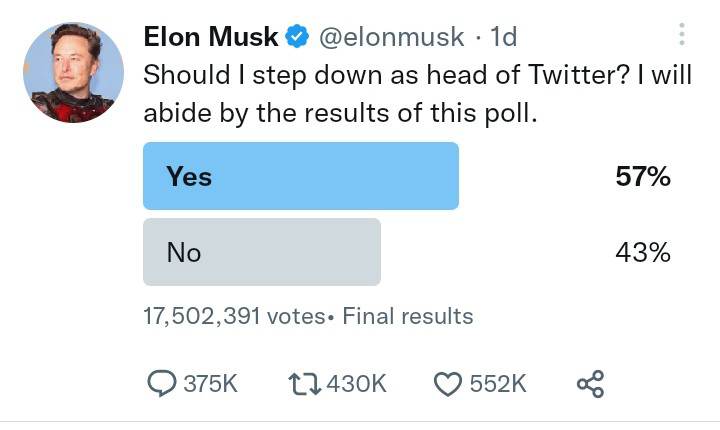720x430 pixels.
Task: Open the @elonmusk handle link
Action: 391,38
